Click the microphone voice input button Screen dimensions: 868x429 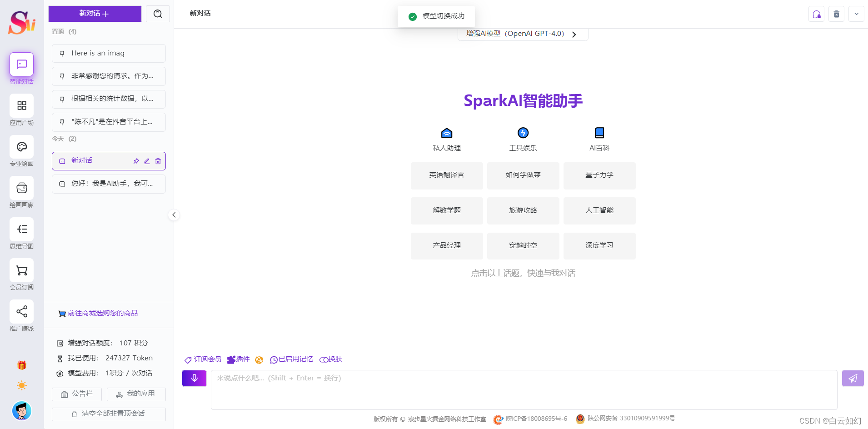[x=194, y=378]
